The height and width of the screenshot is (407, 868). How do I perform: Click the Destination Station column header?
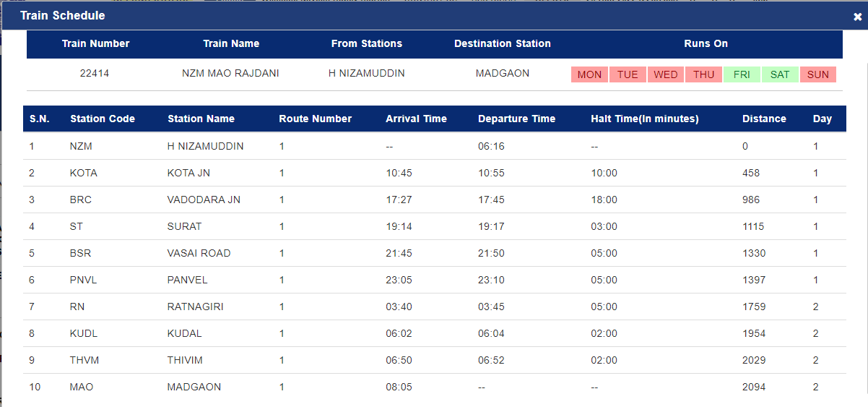pos(503,43)
